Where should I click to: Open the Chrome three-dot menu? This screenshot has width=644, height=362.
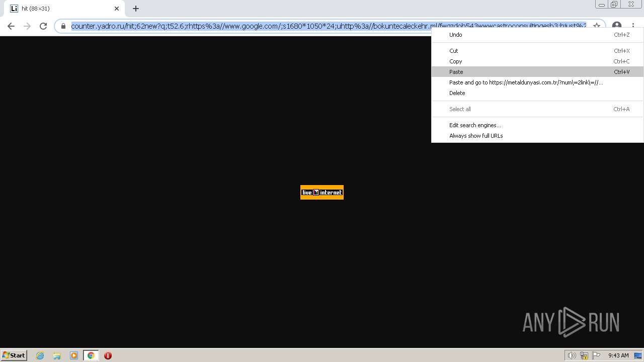click(x=633, y=26)
